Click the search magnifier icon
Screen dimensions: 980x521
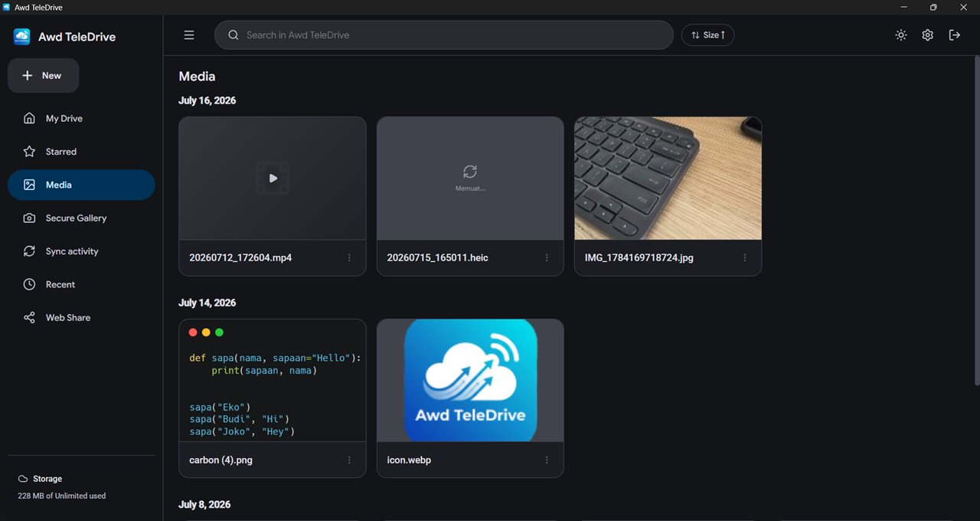pos(234,35)
